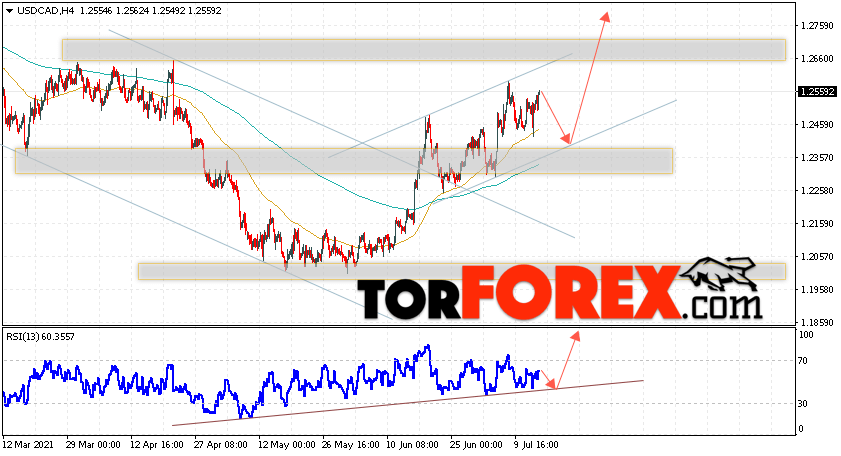Click the RSI scale value 30
The width and height of the screenshot is (841, 456).
point(803,403)
